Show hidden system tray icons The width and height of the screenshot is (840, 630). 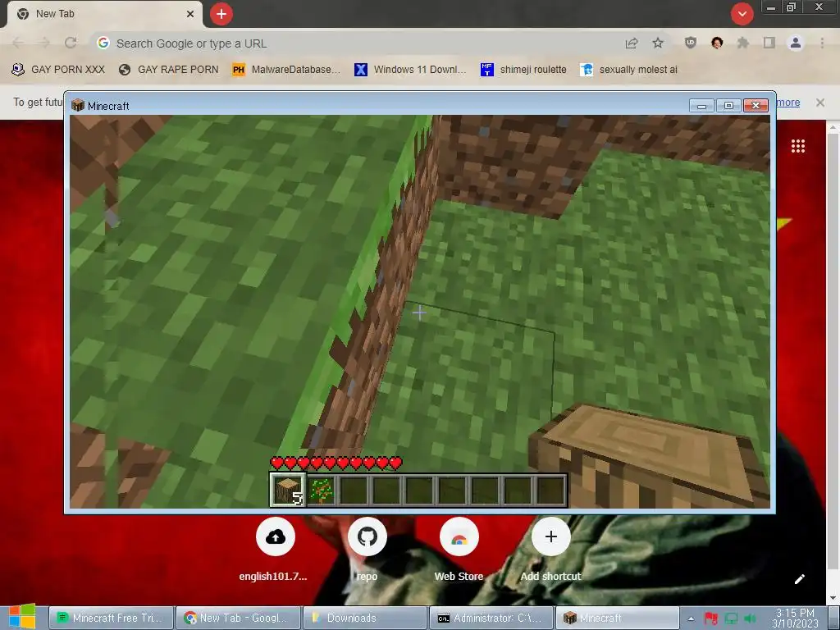691,619
